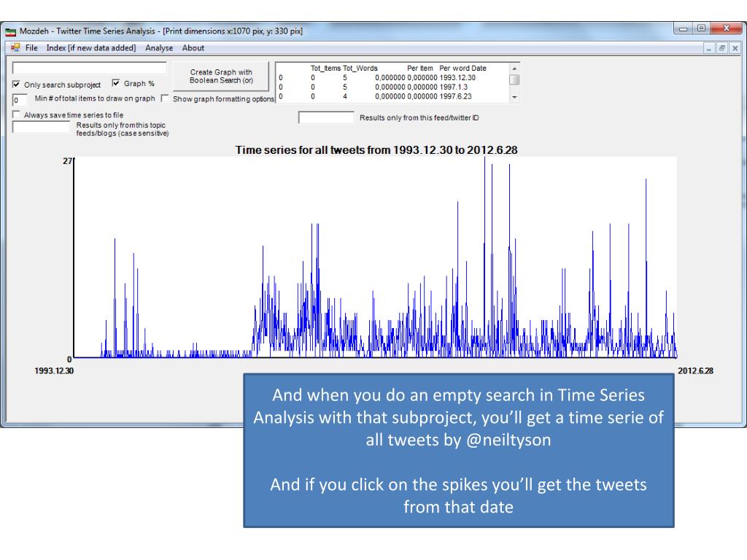Click the 1993.12.30 start date axis label

click(54, 370)
